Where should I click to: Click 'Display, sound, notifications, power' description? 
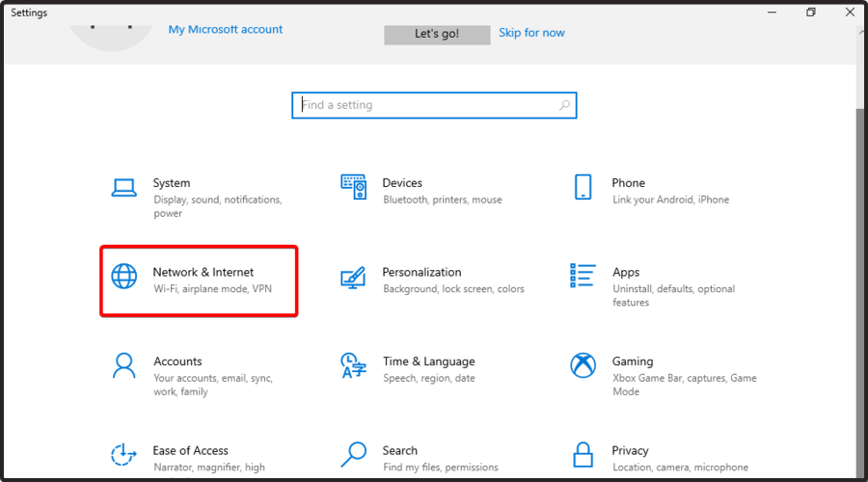[x=218, y=206]
